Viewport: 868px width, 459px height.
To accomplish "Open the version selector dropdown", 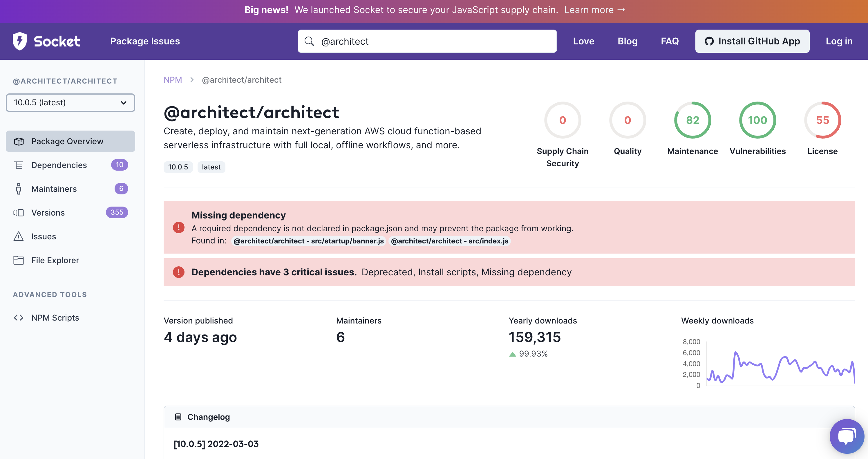I will pyautogui.click(x=70, y=102).
